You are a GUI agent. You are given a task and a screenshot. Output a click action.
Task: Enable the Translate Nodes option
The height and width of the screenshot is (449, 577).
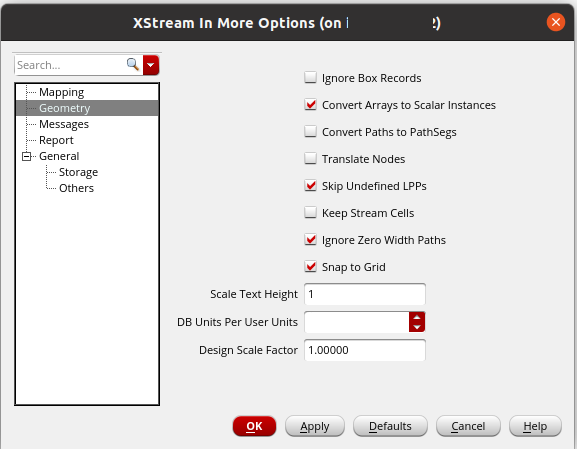point(311,159)
